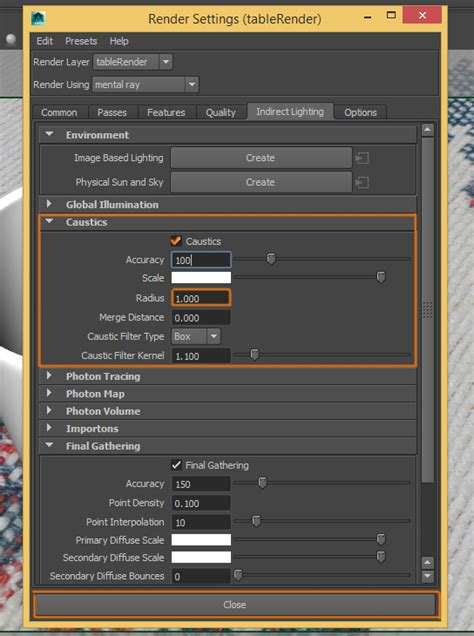Click the Secondary Diffuse Scale slider handle
The width and height of the screenshot is (474, 636).
(381, 556)
